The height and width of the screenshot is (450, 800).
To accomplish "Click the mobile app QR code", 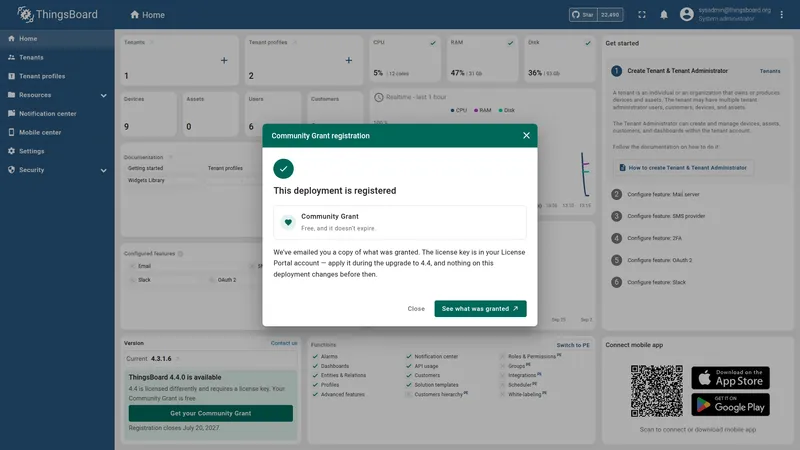I will tap(656, 391).
